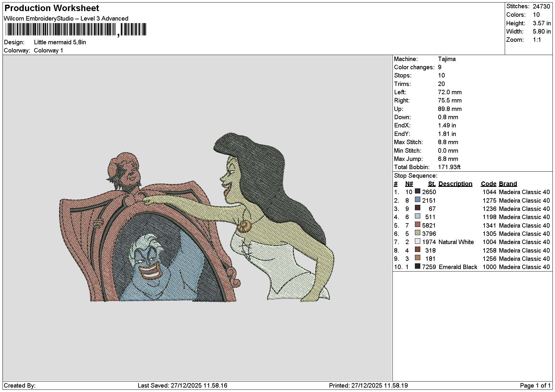The height and width of the screenshot is (392, 555).
Task: Click the Min Stitch value 0.0 mm
Action: click(448, 151)
